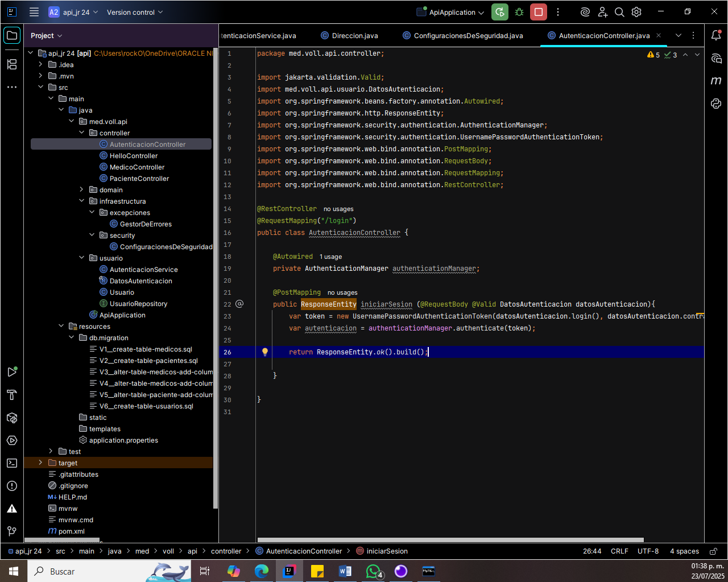Open the main hamburger menu
728x582 pixels.
point(34,12)
